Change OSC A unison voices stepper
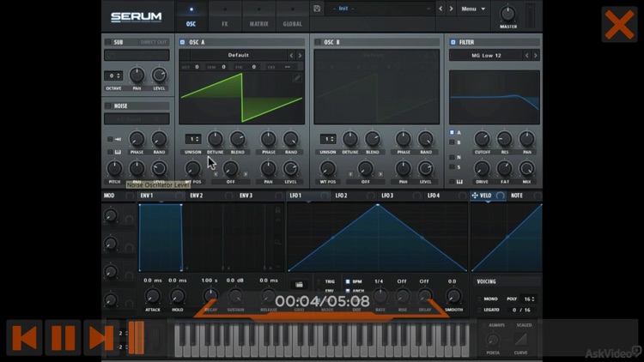The height and width of the screenshot is (362, 644). [x=193, y=139]
